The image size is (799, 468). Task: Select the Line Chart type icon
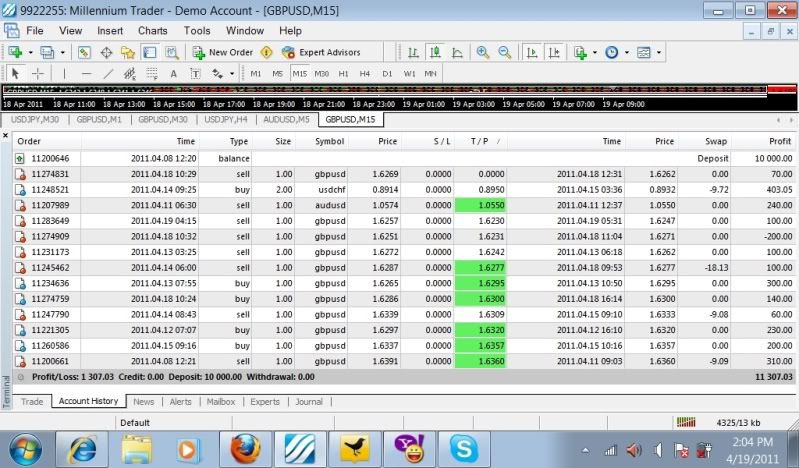click(458, 52)
